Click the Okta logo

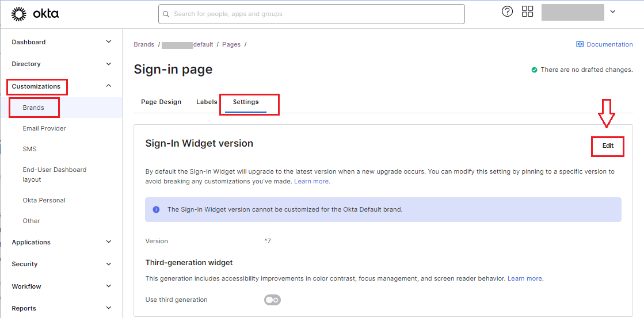tap(35, 14)
